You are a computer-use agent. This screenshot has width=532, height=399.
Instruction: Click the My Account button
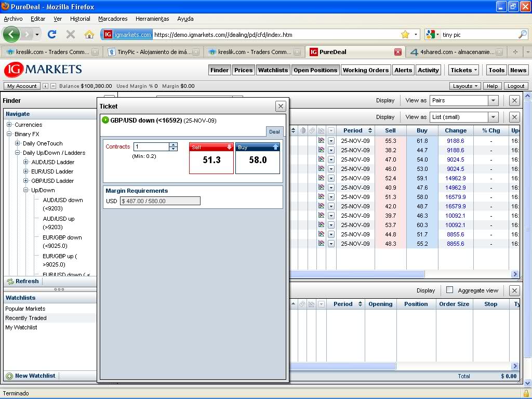(22, 86)
